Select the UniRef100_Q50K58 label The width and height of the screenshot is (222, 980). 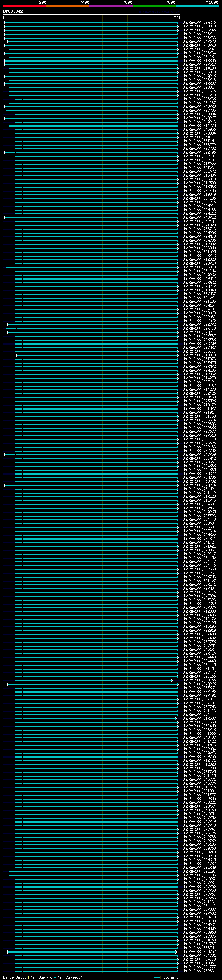(x=199, y=810)
